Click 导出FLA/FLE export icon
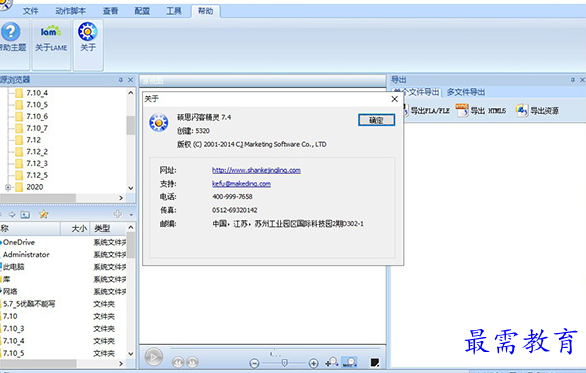The height and width of the screenshot is (373, 586). [x=427, y=111]
